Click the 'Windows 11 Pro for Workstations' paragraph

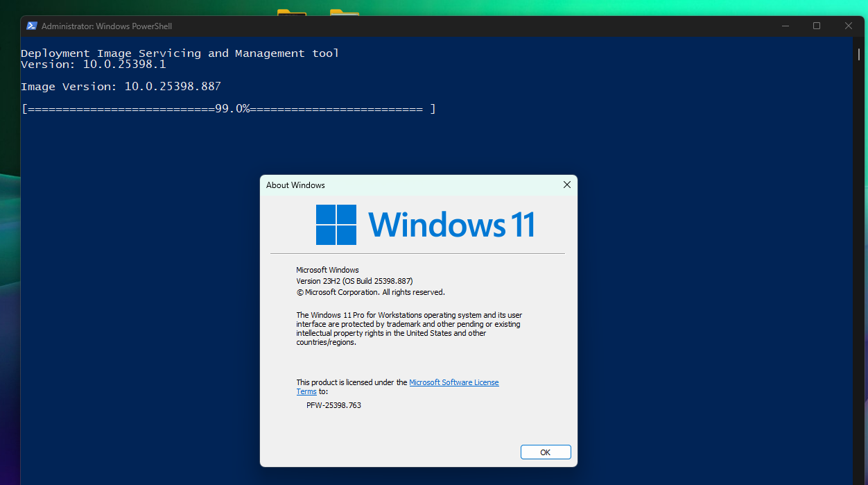[409, 329]
